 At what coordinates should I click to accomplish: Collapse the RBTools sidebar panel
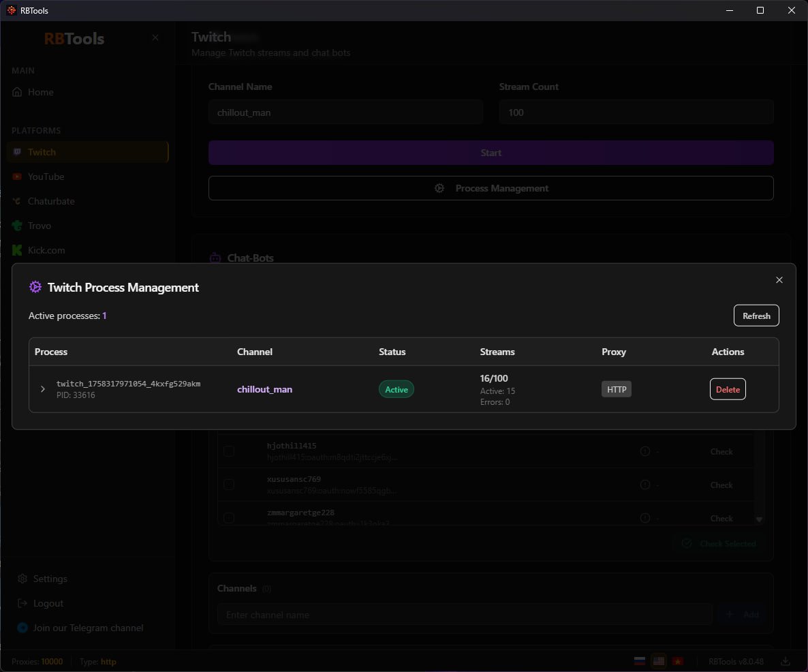(155, 38)
